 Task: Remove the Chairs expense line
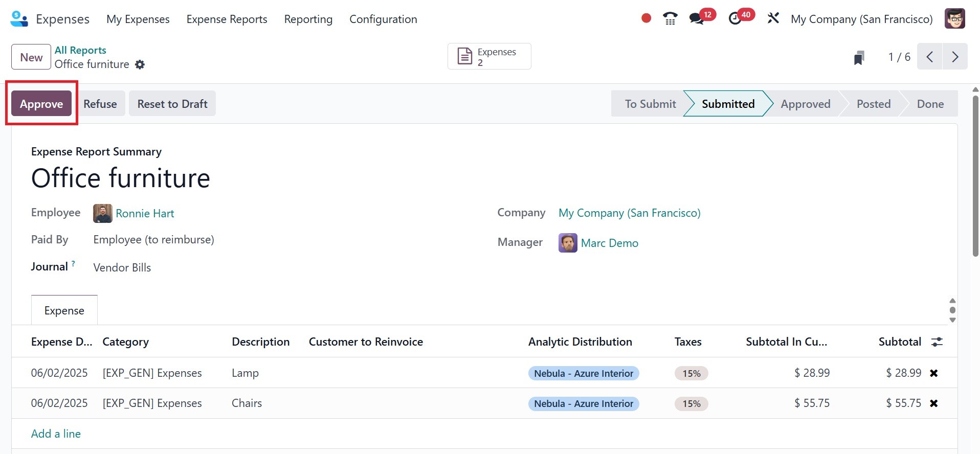point(933,403)
